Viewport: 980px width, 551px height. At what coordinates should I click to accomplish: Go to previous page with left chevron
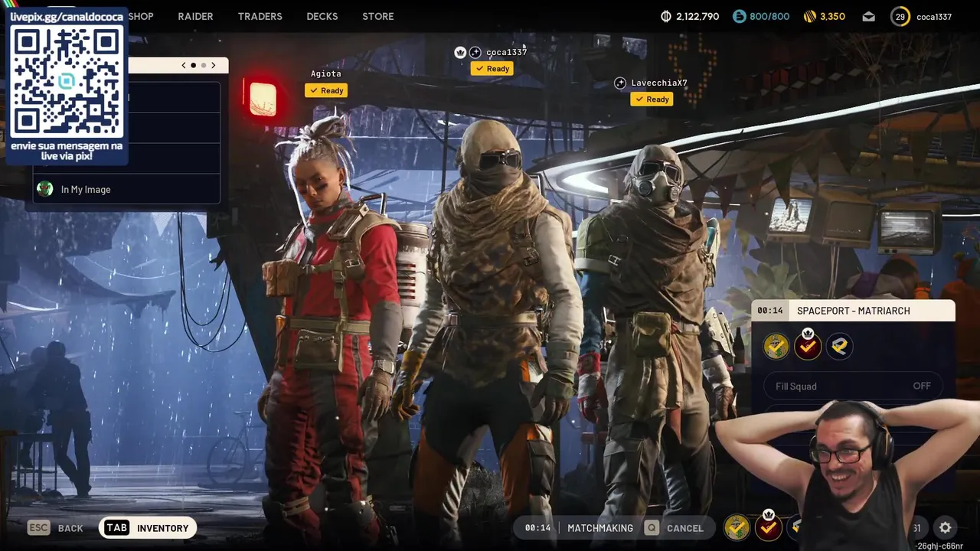coord(184,65)
